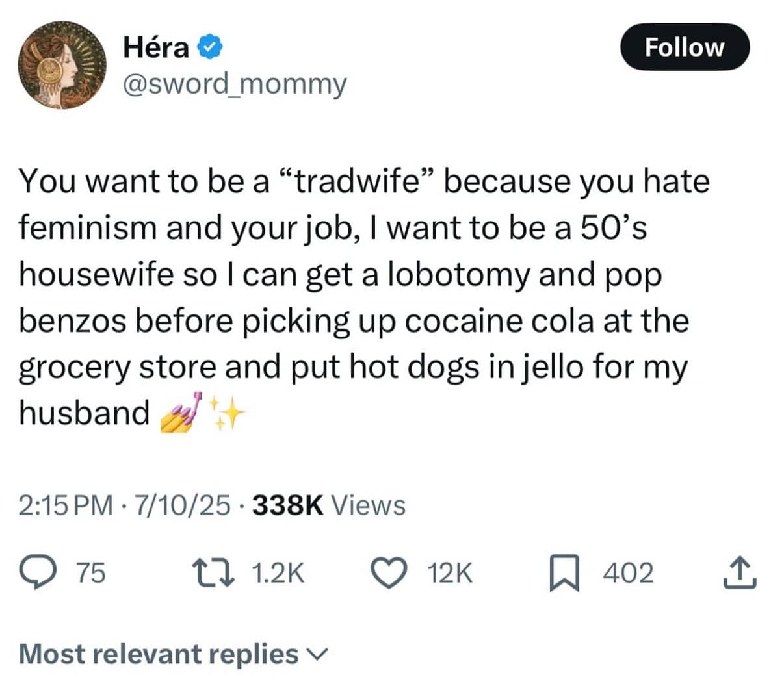
Task: Open Héra's profile picture
Action: click(x=62, y=65)
